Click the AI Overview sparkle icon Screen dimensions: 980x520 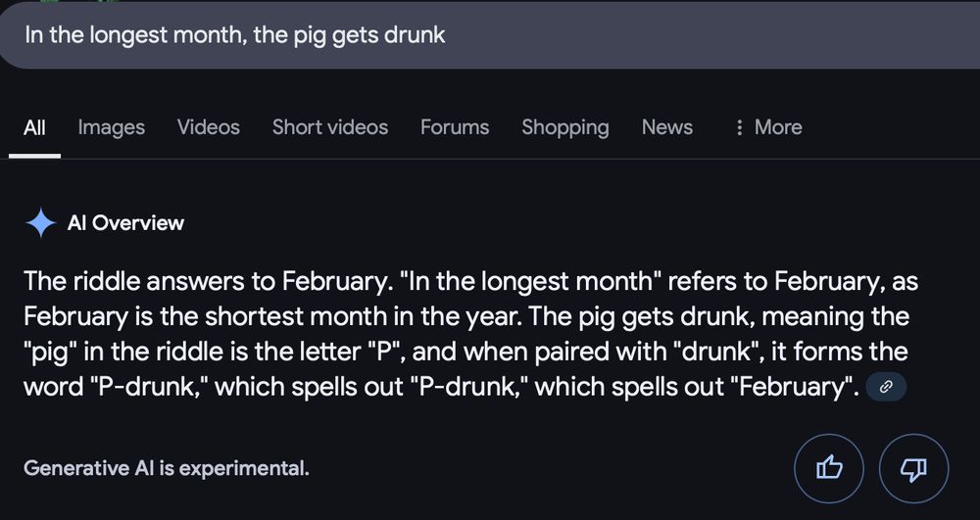click(x=40, y=223)
